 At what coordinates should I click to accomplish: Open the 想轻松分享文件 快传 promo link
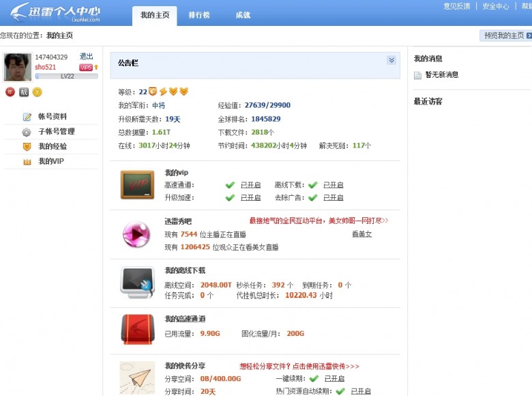(x=299, y=366)
